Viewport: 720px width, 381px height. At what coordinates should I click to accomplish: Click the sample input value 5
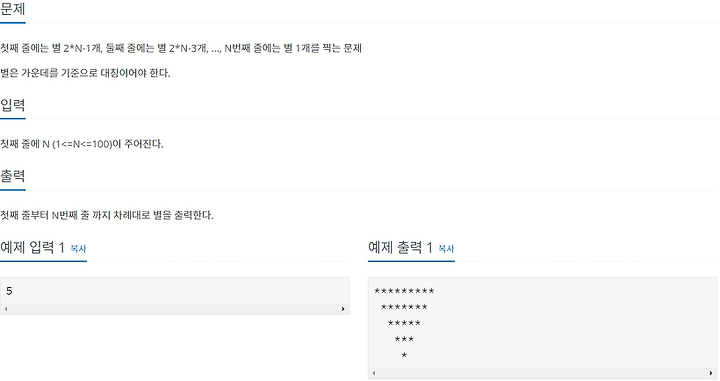click(9, 291)
